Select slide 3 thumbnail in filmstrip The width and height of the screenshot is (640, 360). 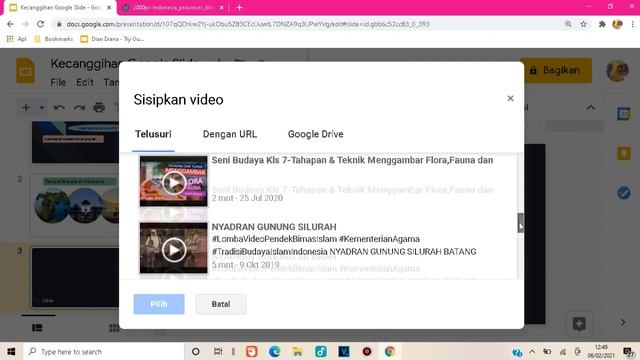(76, 277)
